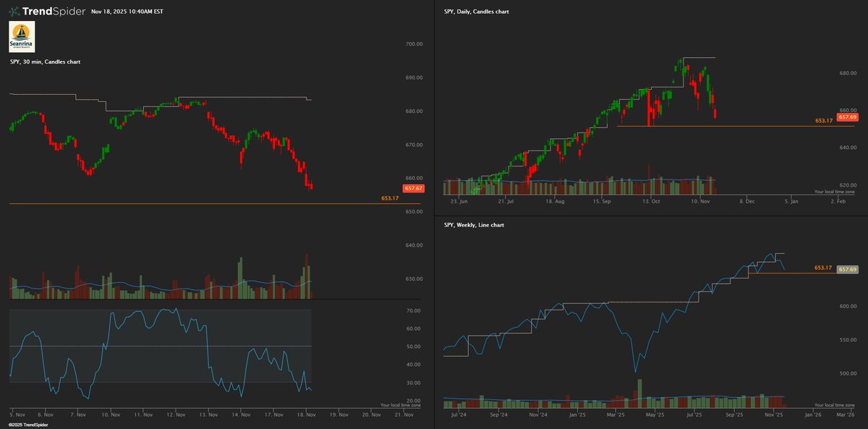Click the '14. Nov' date on 30 min chart
868x429 pixels.
pos(241,415)
